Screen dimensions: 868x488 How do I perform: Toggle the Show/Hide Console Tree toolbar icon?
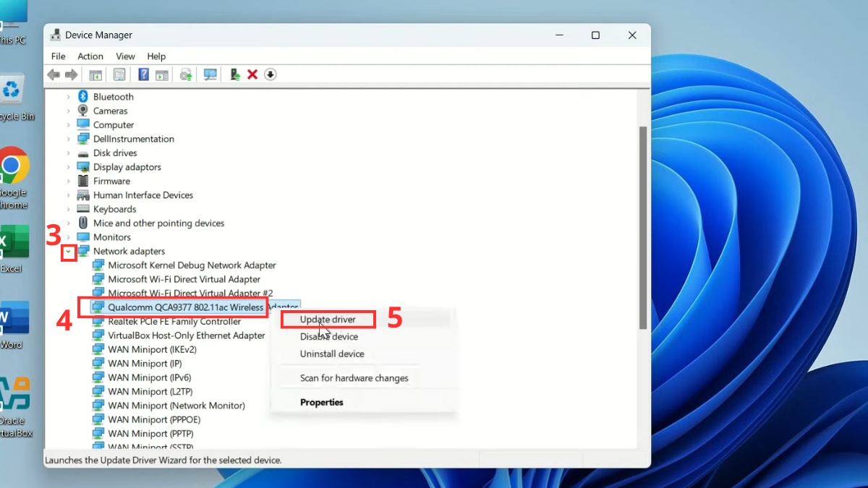95,74
